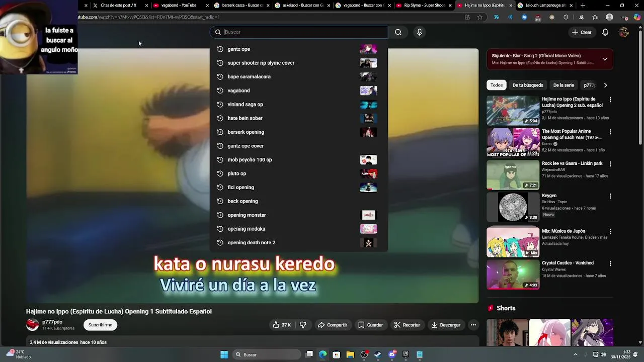The height and width of the screenshot is (362, 644).
Task: Show more filter chips with right arrow
Action: coord(605,85)
